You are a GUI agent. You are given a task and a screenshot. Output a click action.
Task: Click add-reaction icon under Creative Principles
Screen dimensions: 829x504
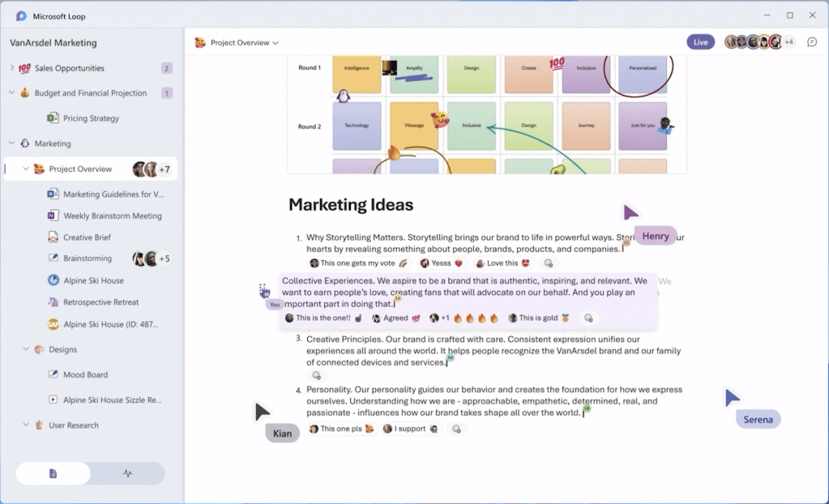point(316,375)
